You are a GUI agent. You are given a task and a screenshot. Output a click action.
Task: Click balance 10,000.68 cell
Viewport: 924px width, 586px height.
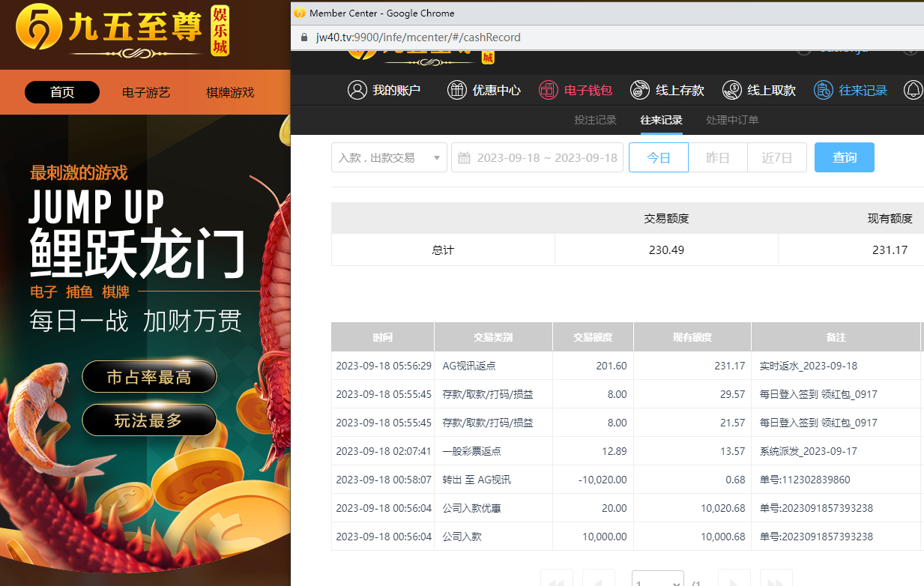(723, 537)
